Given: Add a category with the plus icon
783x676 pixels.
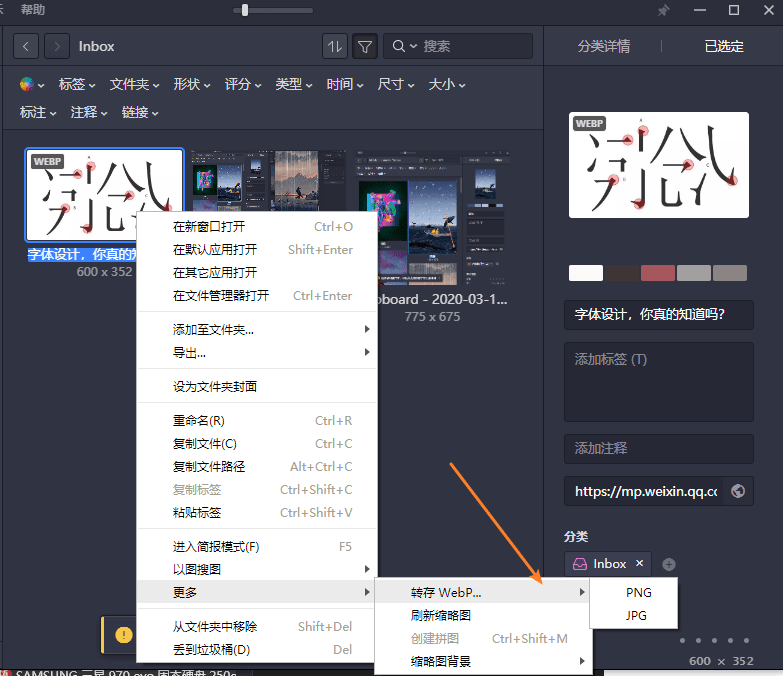Looking at the screenshot, I should coord(669,564).
